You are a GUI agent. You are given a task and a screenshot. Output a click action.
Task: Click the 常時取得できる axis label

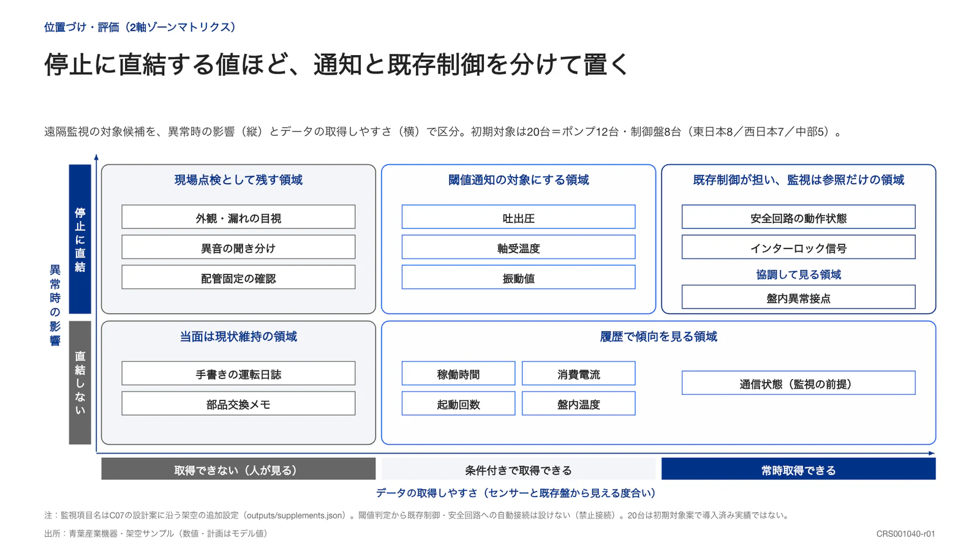[798, 470]
